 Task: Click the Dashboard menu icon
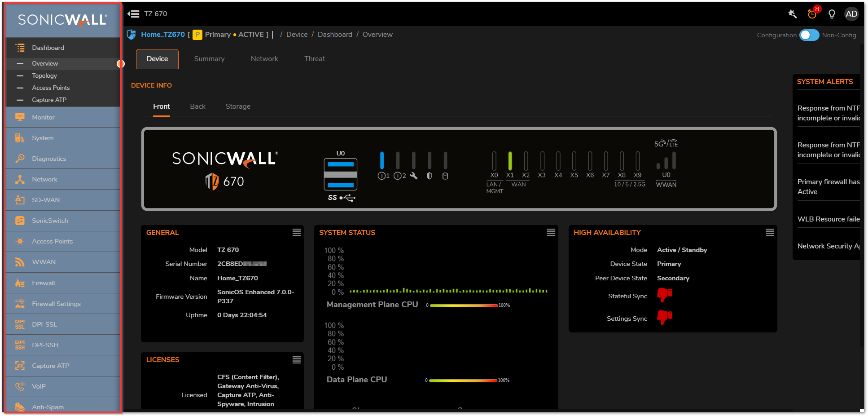tap(20, 48)
